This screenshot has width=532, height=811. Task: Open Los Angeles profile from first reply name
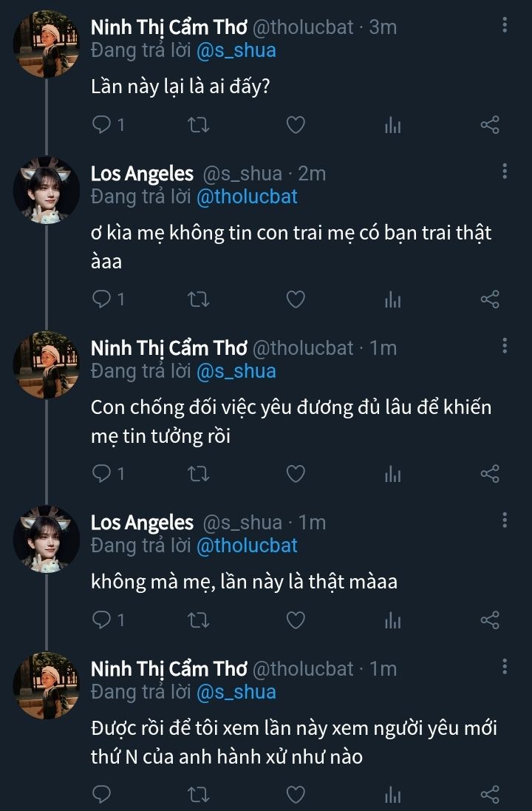coord(142,174)
